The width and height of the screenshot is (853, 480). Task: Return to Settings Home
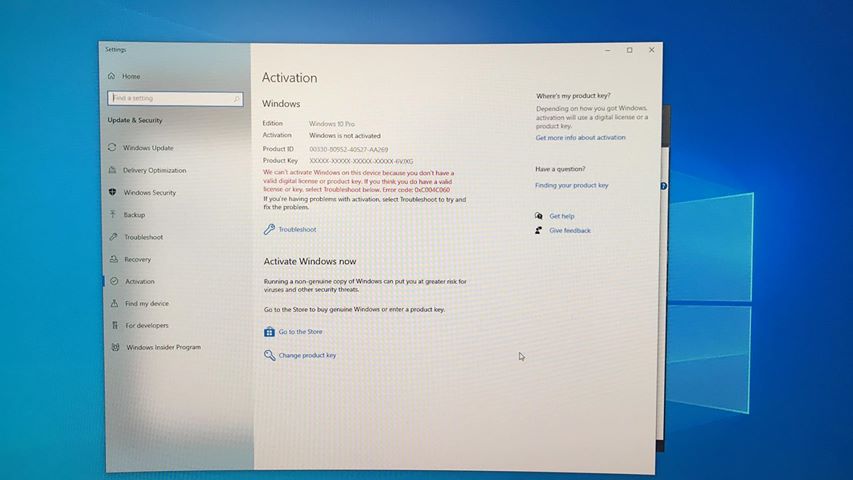point(131,76)
